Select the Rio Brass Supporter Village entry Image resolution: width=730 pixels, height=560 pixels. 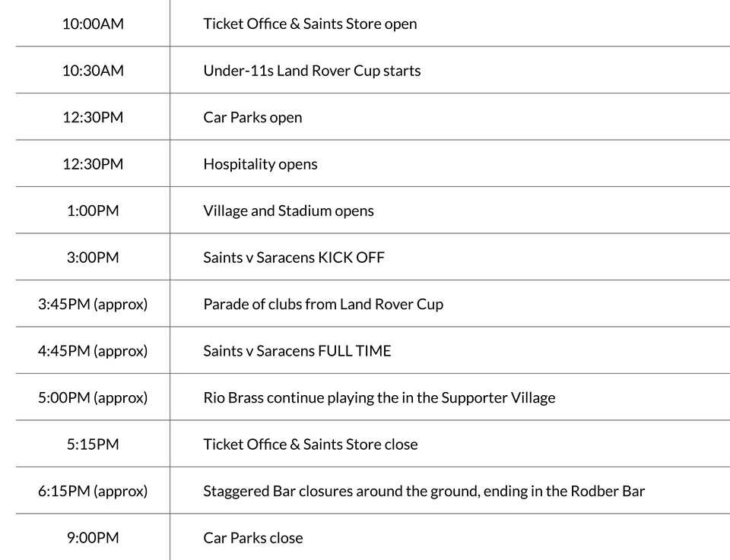[379, 397]
